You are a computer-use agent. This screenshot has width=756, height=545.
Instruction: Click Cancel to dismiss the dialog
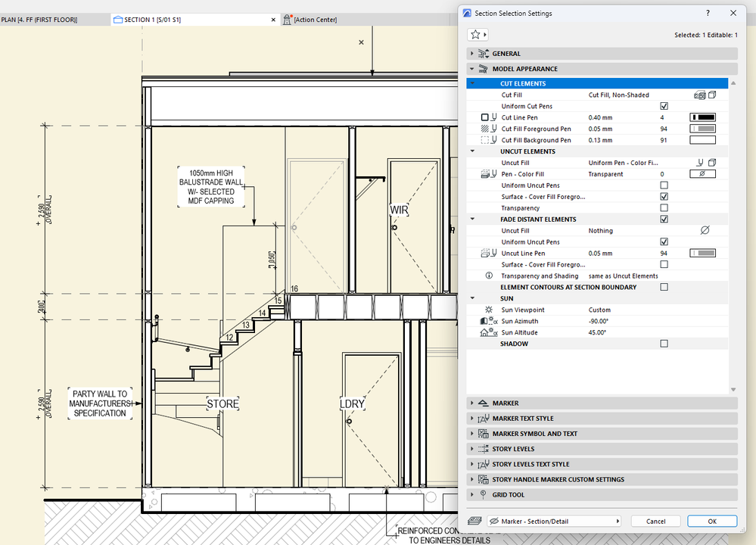pyautogui.click(x=655, y=521)
